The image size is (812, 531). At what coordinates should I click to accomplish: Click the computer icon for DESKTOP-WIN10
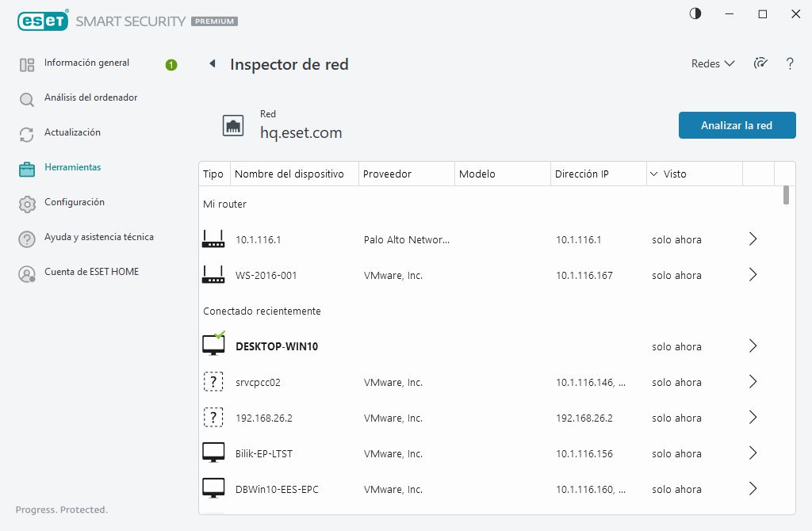[213, 344]
